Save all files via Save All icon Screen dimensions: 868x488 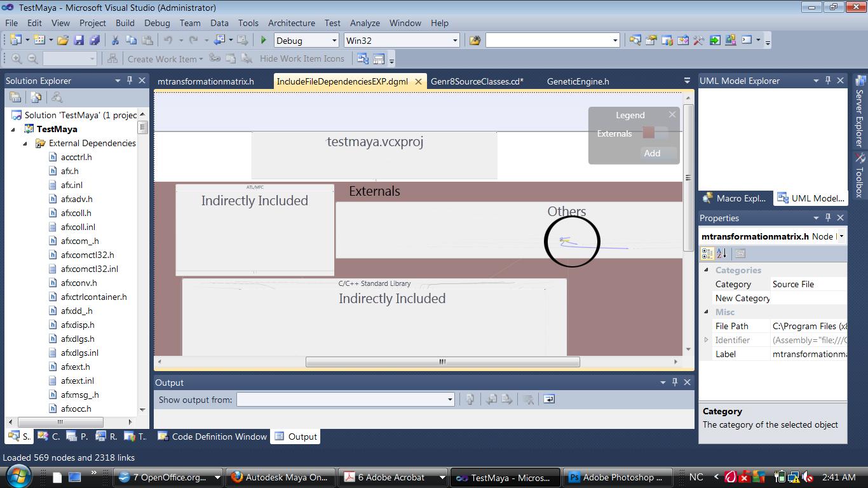[x=95, y=40]
